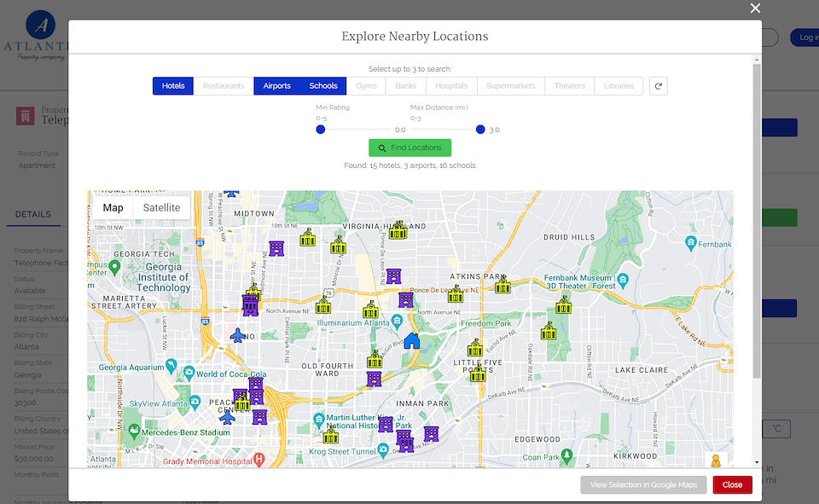Click the Fernbank Museum map pin
This screenshot has width=819, height=504.
click(624, 280)
